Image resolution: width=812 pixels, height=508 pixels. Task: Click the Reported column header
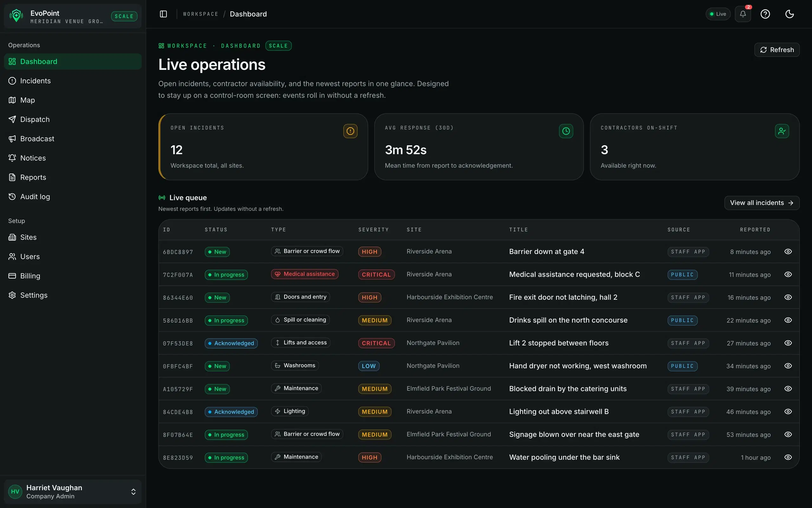click(x=755, y=230)
